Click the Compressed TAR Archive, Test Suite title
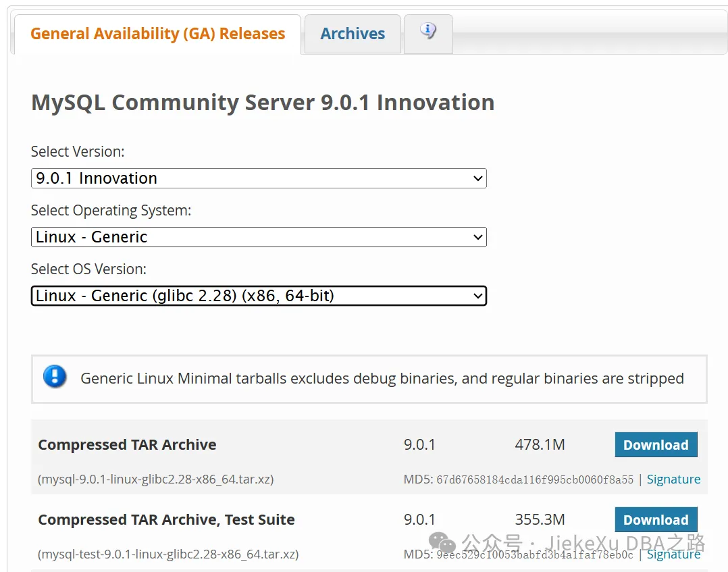The height and width of the screenshot is (572, 728). click(166, 520)
